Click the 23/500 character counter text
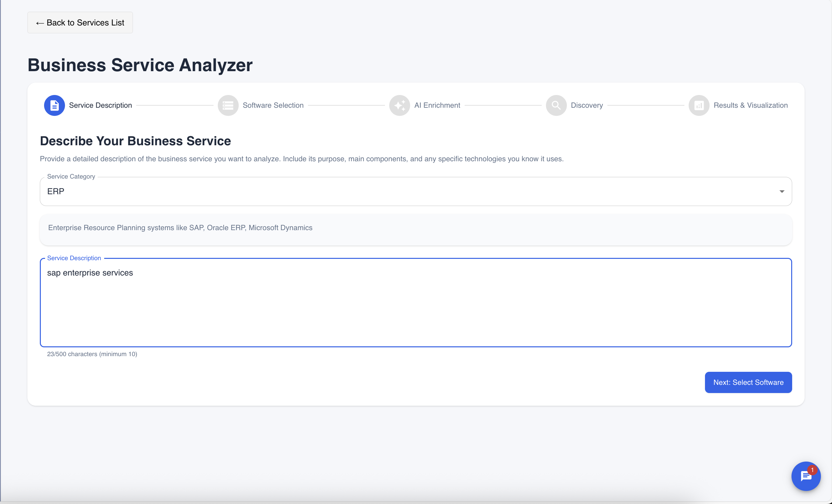832x504 pixels. click(x=92, y=354)
